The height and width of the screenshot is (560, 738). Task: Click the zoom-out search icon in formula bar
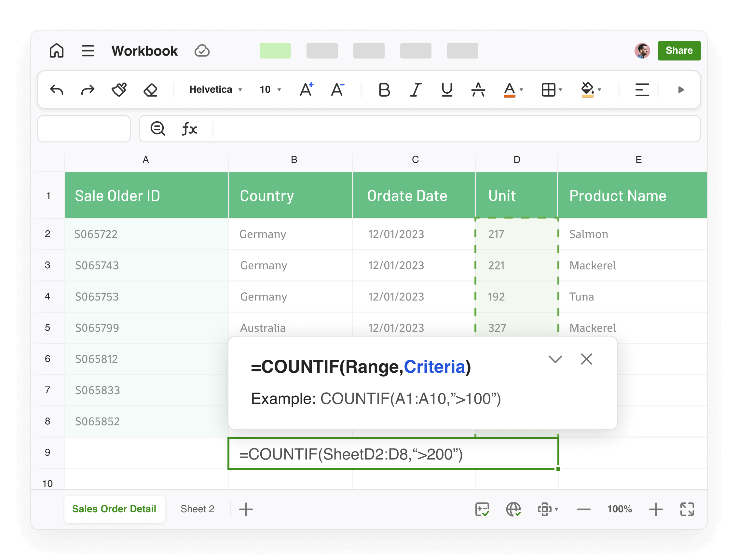click(x=157, y=129)
